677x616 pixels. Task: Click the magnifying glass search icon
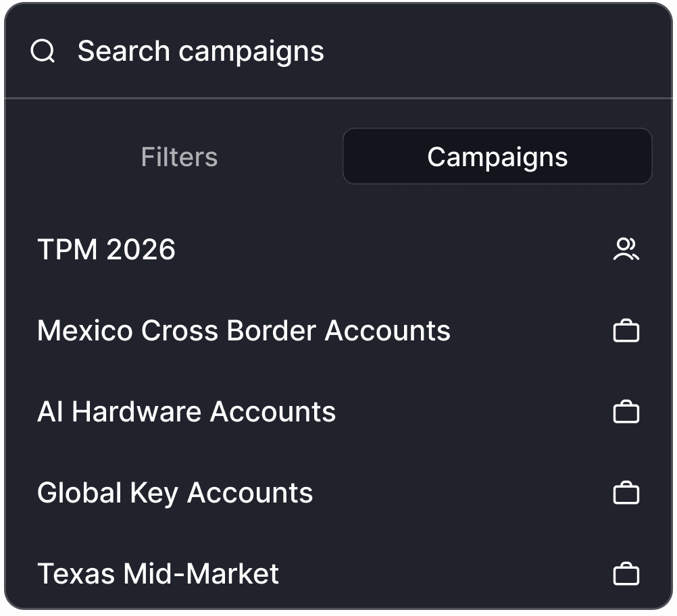click(x=43, y=51)
